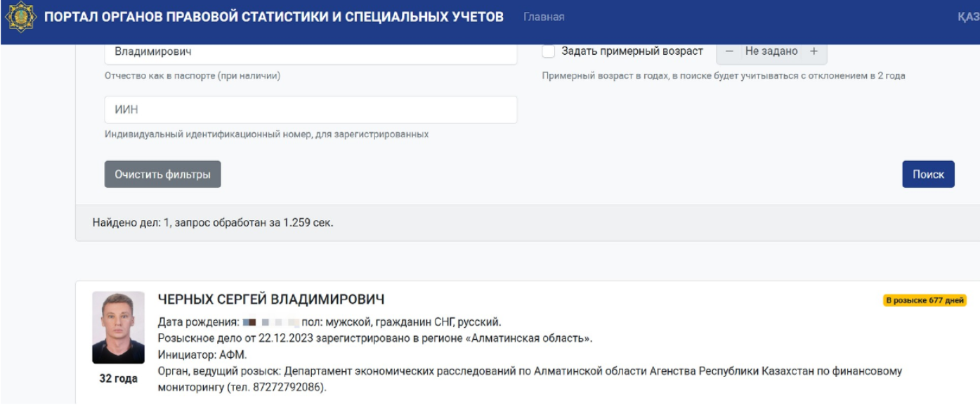The width and height of the screenshot is (980, 410).
Task: Open the wanted person's photo thumbnail
Action: click(x=118, y=327)
